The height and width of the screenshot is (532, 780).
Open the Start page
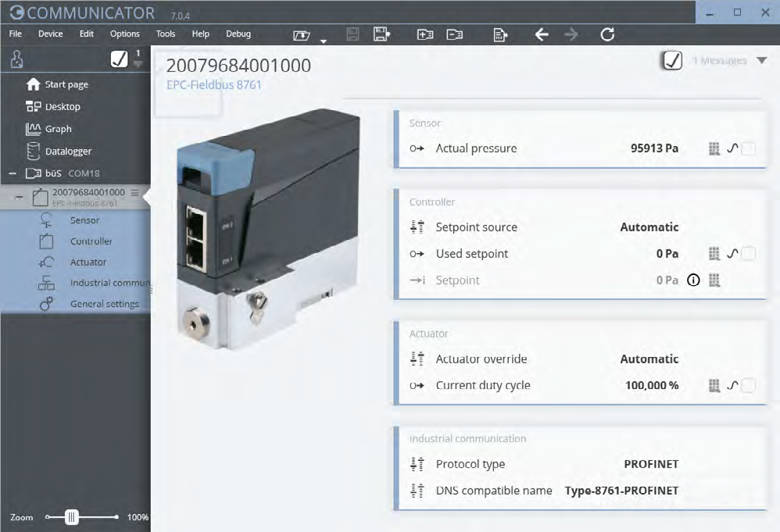pyautogui.click(x=66, y=84)
